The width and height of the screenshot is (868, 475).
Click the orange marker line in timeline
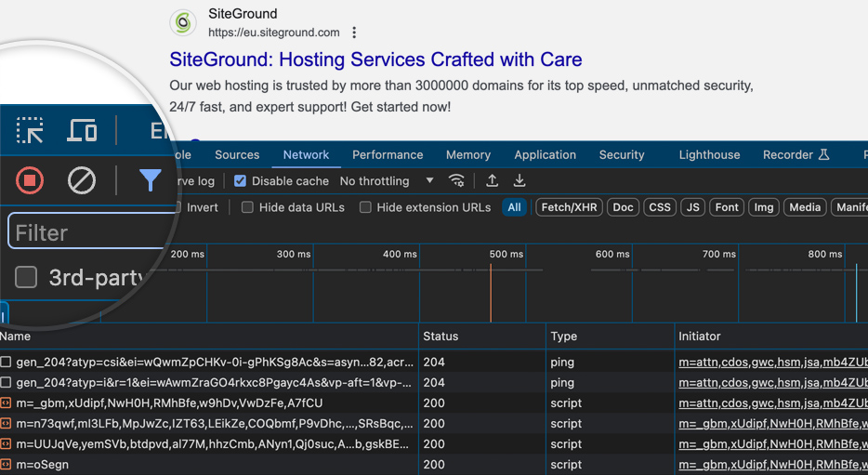point(491,294)
